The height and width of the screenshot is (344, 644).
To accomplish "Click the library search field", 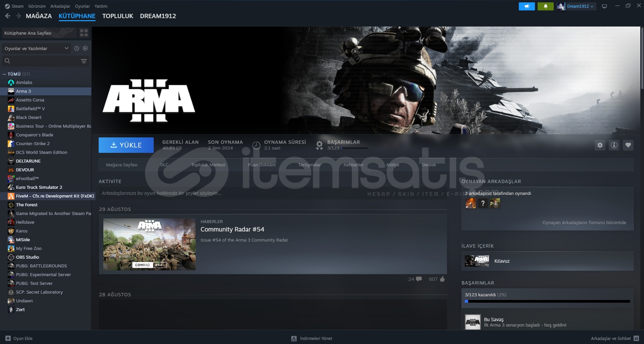I will pyautogui.click(x=40, y=61).
